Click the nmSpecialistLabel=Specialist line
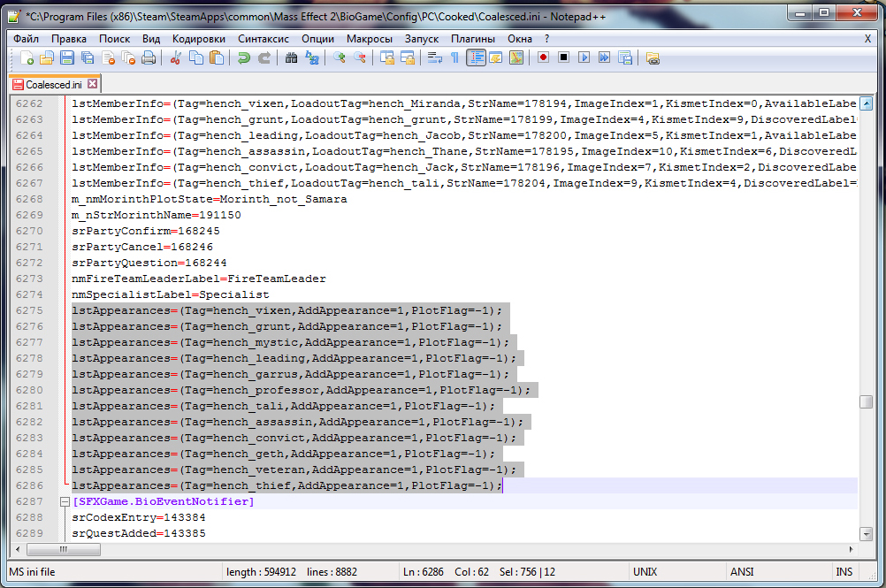886x588 pixels. [x=170, y=294]
